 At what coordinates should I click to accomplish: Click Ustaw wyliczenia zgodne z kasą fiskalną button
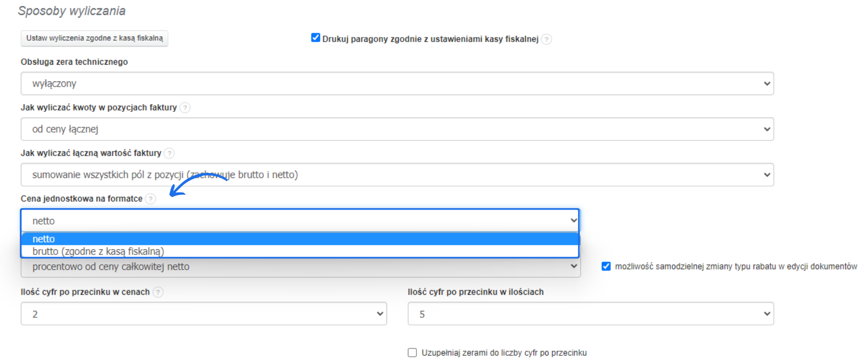coord(94,38)
